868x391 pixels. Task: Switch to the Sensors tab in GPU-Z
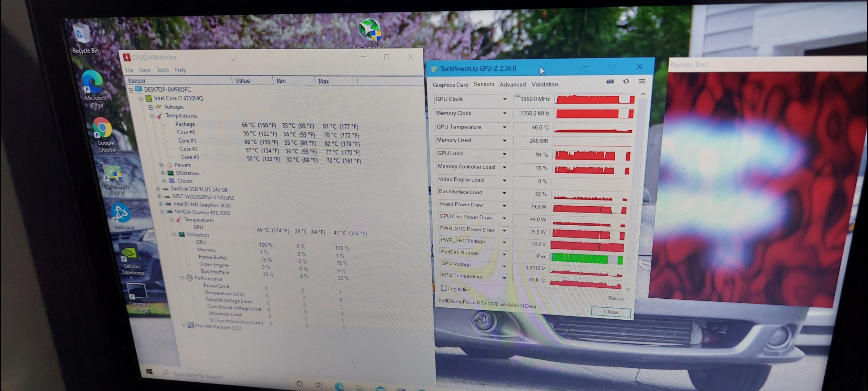pyautogui.click(x=484, y=84)
